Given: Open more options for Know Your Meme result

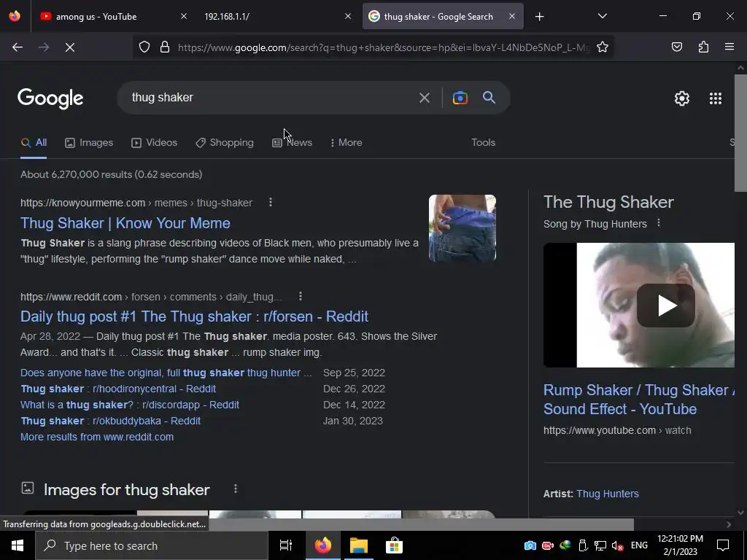Looking at the screenshot, I should [x=270, y=203].
